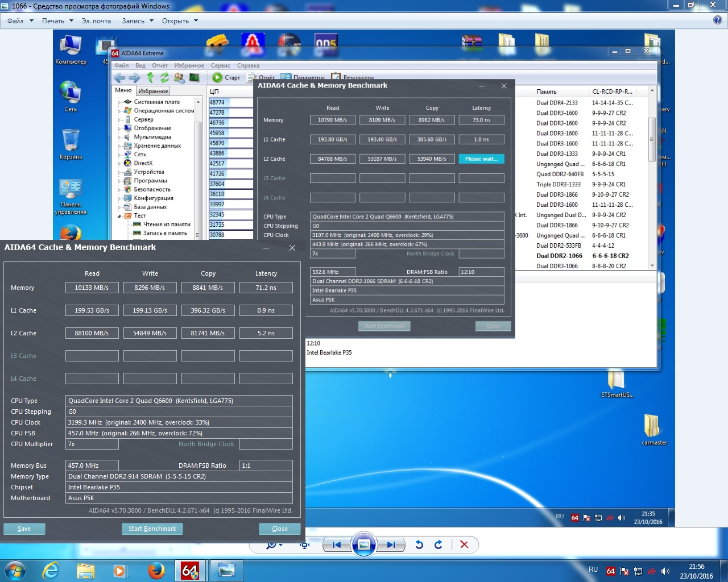Expand the Системная плата tree node
Viewport: 728px width, 582px height.
119,102
